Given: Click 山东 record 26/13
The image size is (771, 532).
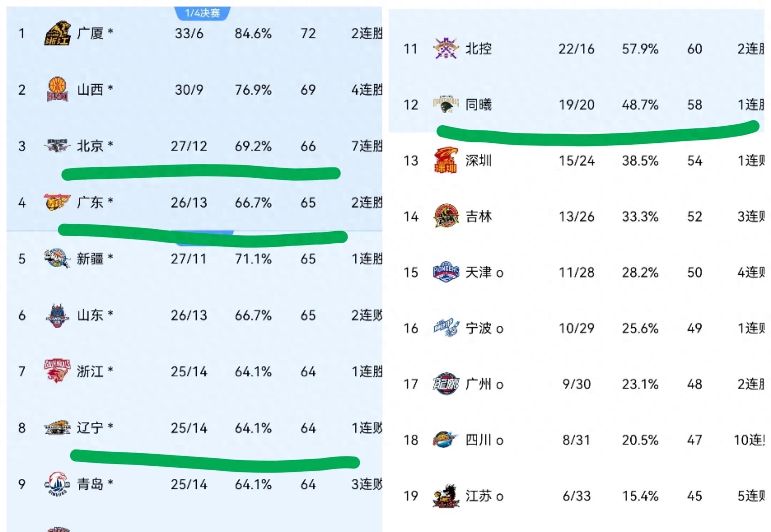Looking at the screenshot, I should pos(189,315).
